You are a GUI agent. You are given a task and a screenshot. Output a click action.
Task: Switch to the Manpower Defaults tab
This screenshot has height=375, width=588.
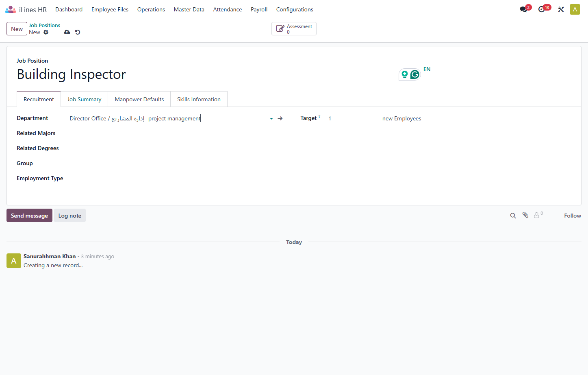pos(139,99)
